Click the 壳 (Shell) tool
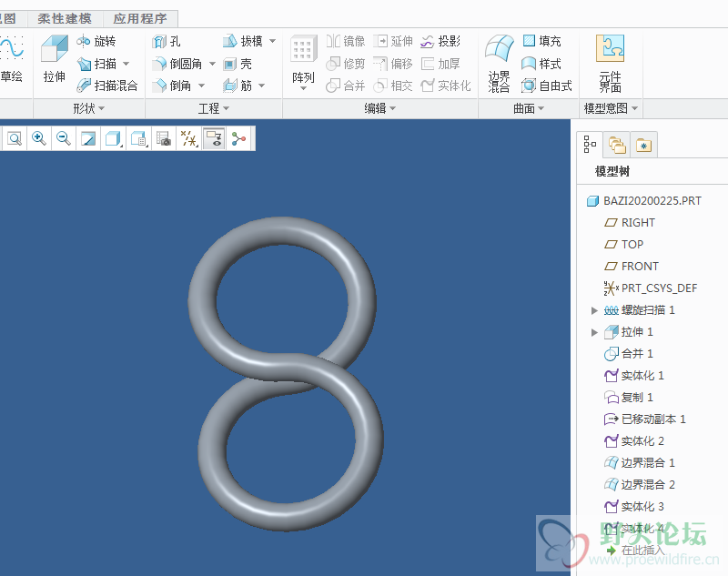This screenshot has width=728, height=576. [238, 64]
